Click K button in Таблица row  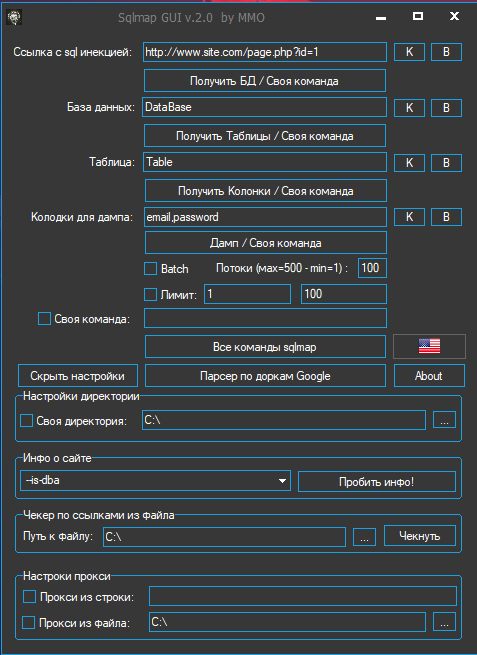[x=409, y=162]
